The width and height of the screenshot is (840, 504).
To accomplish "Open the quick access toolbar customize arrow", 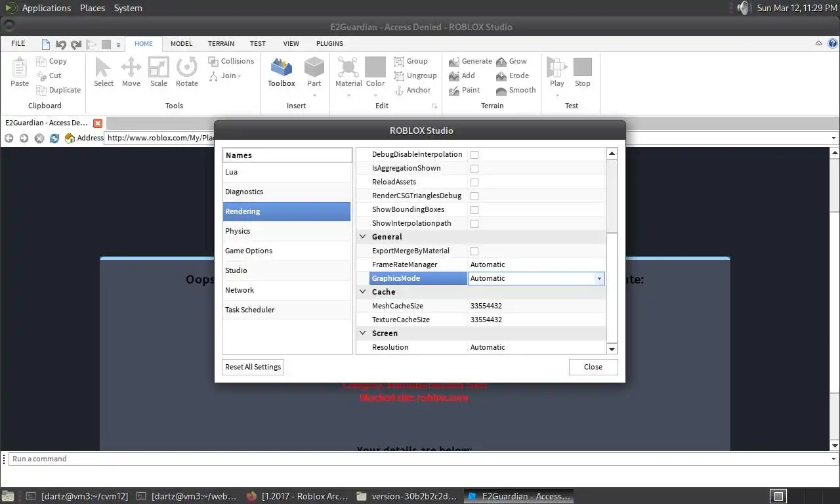I will click(x=119, y=45).
